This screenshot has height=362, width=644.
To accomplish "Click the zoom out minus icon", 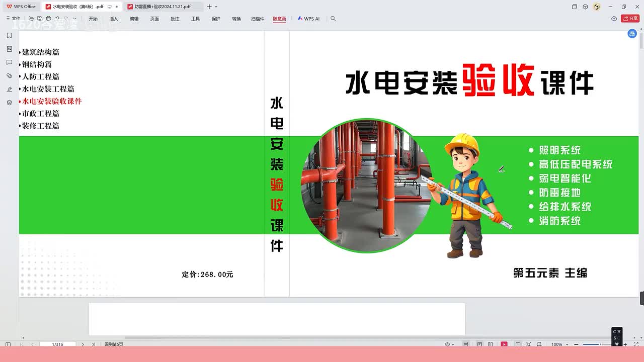I will 576,344.
